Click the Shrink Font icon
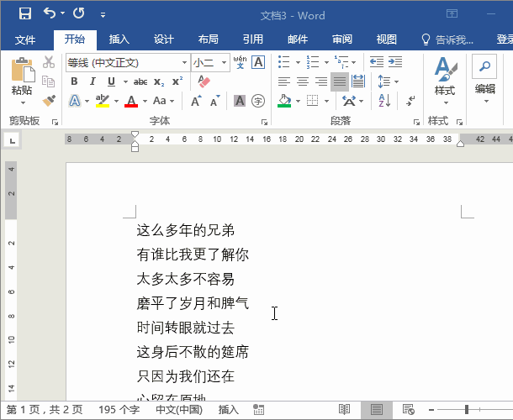The height and width of the screenshot is (420, 513). [x=215, y=101]
